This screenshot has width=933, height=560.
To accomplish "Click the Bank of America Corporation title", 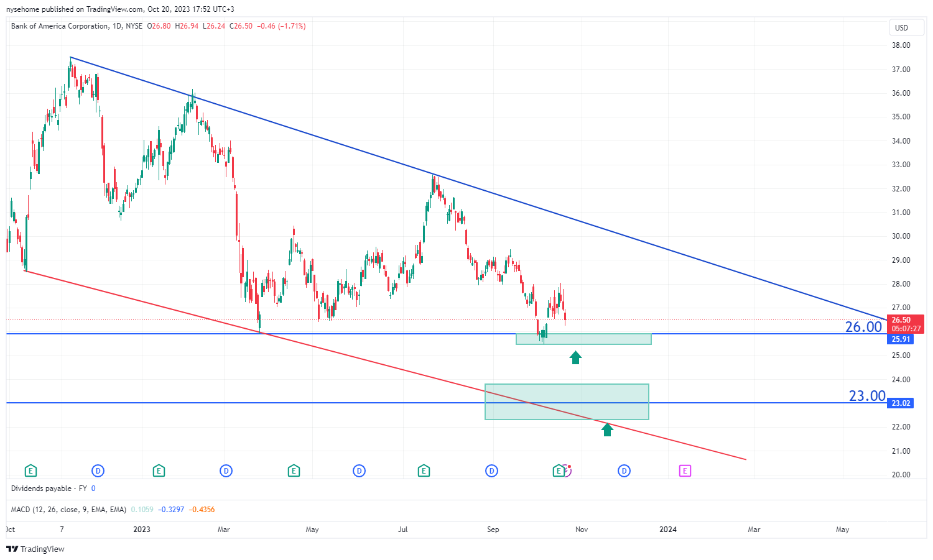I will pyautogui.click(x=60, y=26).
